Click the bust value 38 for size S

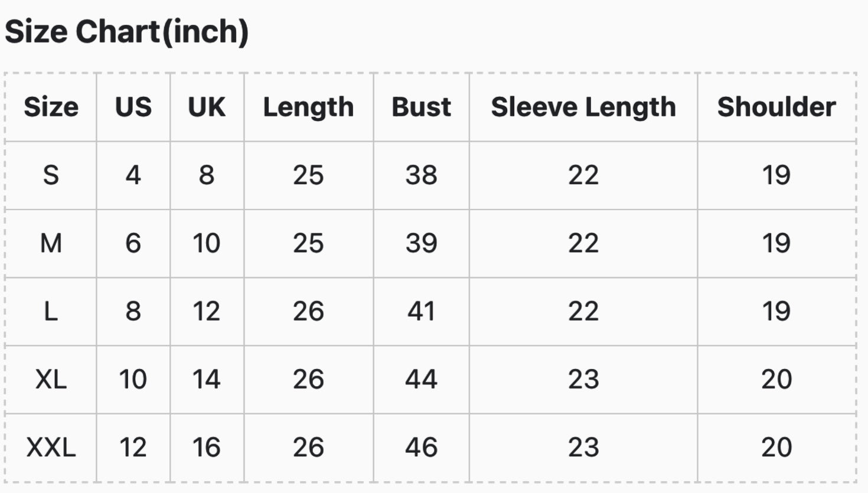(x=421, y=175)
